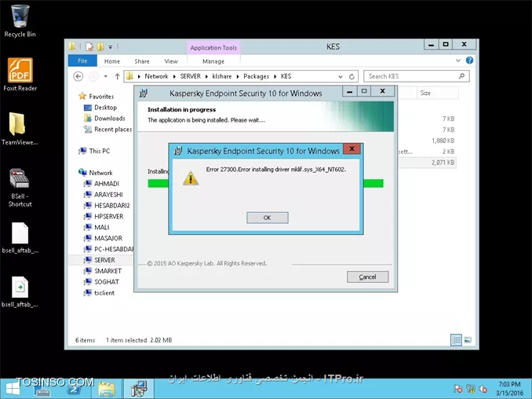
Task: Open the Home ribbon tab
Action: coord(112,61)
